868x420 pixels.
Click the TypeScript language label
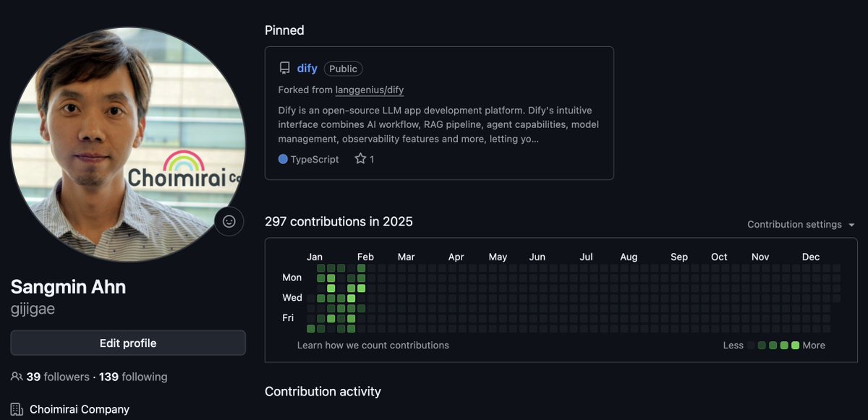(x=315, y=159)
